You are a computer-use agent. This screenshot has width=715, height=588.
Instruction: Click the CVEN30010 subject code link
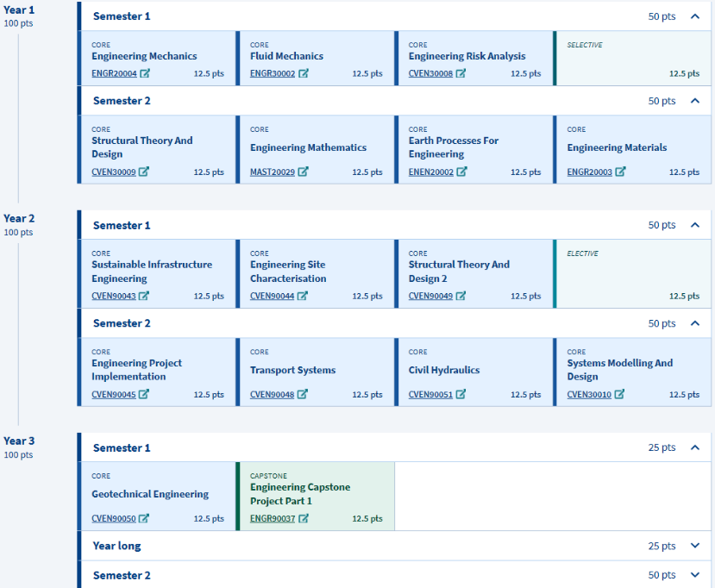click(589, 394)
